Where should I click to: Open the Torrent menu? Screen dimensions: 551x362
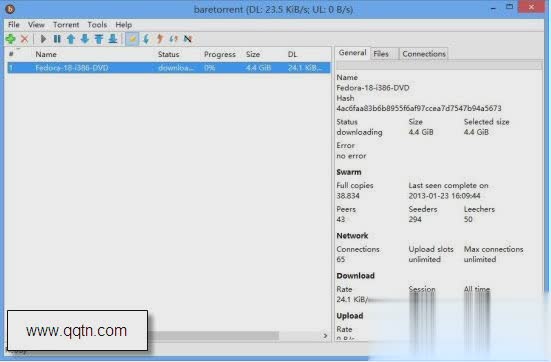66,25
